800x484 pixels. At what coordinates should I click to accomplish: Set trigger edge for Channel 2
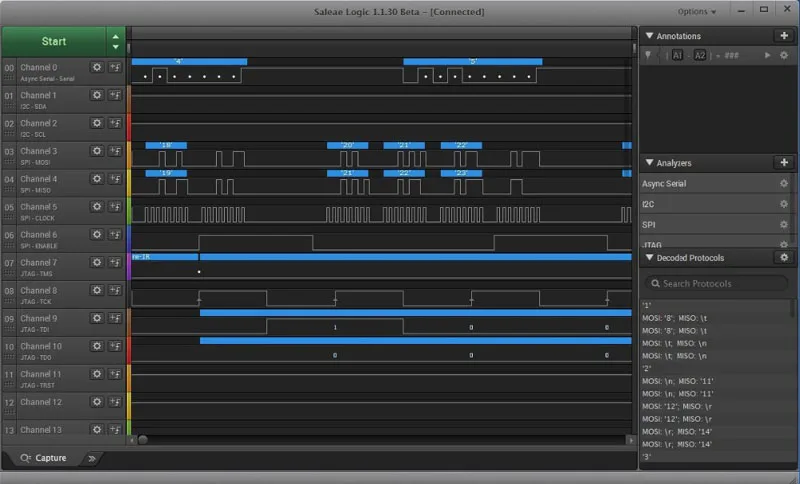(115, 123)
